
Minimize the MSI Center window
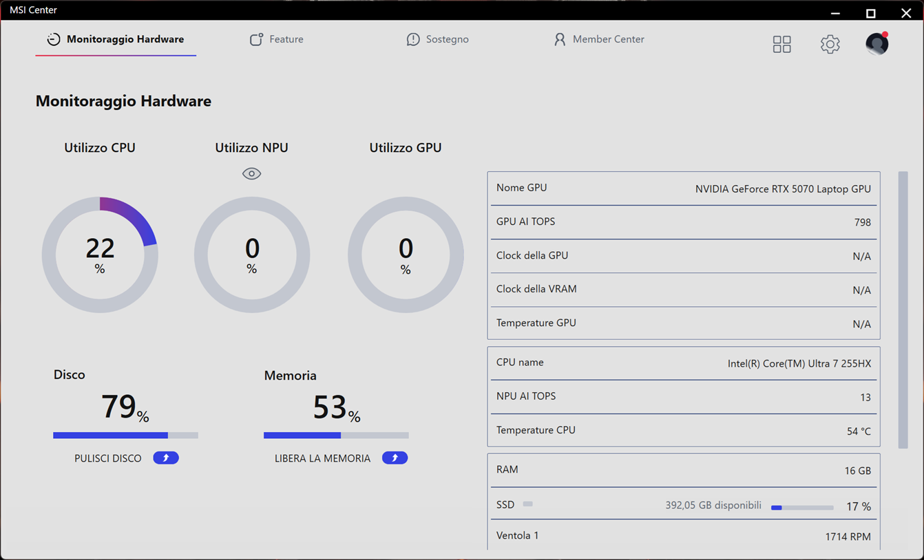tap(835, 12)
